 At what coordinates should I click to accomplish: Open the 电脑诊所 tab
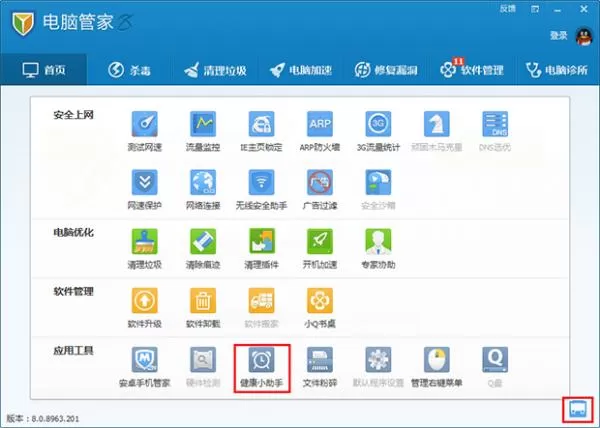click(557, 70)
